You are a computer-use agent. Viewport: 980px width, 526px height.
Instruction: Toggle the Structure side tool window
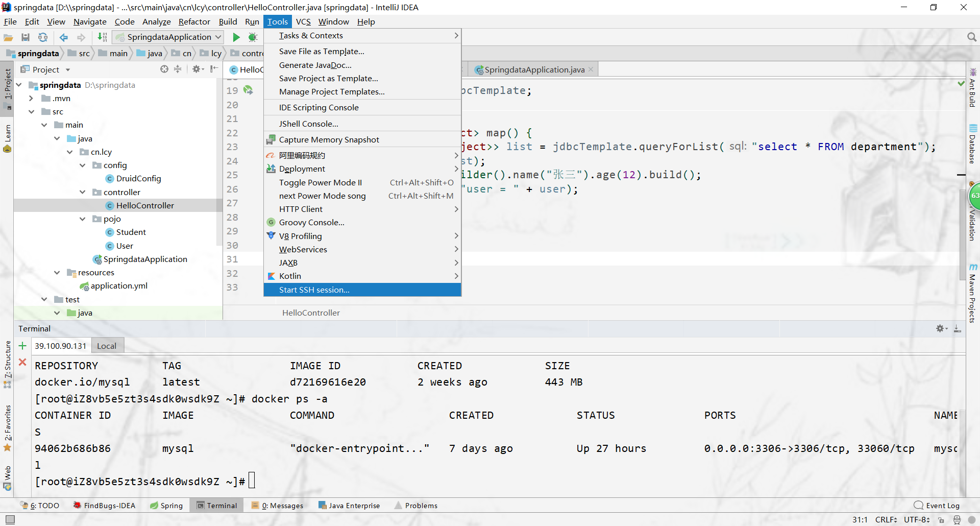tap(7, 364)
